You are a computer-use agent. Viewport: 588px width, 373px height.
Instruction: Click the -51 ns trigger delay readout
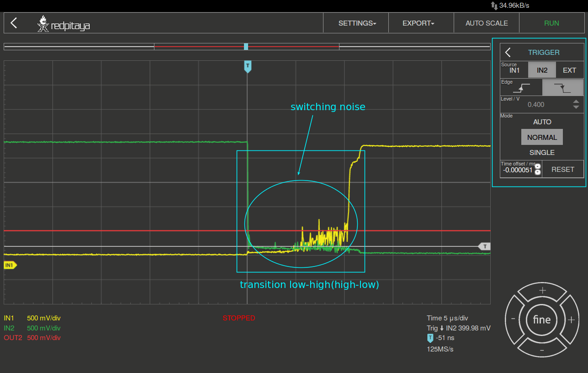tap(445, 338)
